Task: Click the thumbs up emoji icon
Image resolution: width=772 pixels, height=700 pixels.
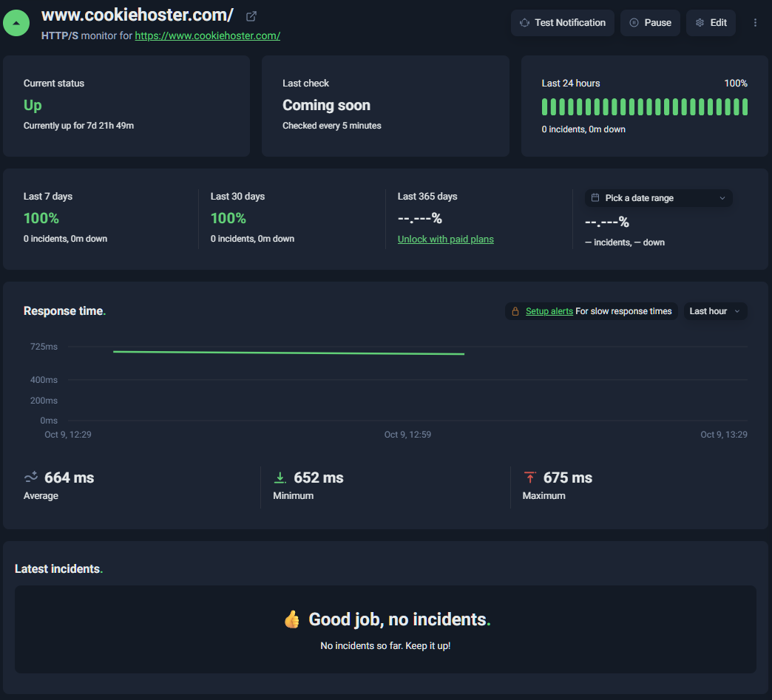Action: coord(292,619)
